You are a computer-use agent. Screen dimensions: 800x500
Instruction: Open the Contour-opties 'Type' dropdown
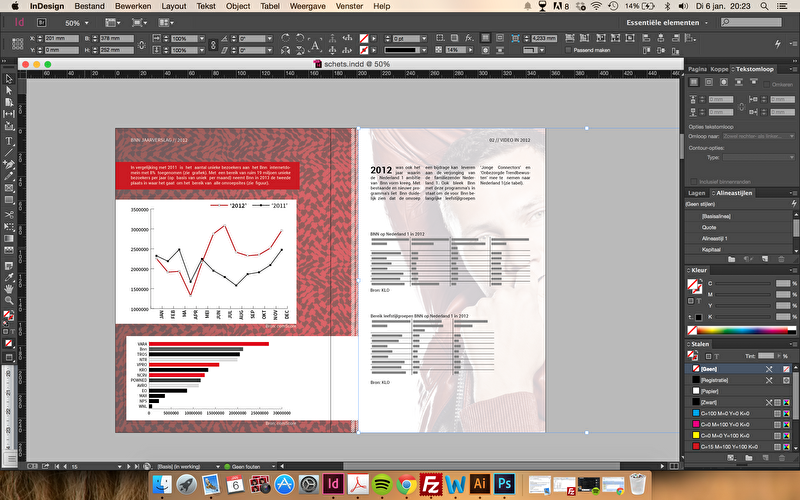coord(759,157)
